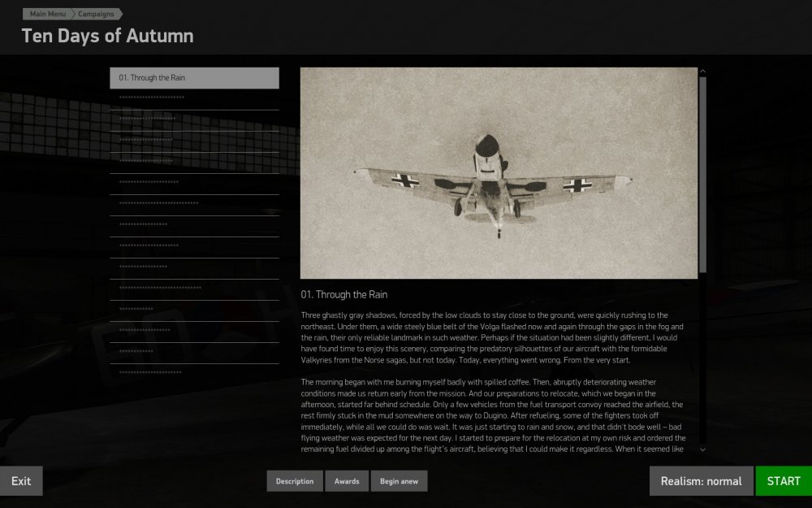Click paragraph starting 'Three ghastly gray shadows'
This screenshot has height=508, width=812.
[x=492, y=337]
